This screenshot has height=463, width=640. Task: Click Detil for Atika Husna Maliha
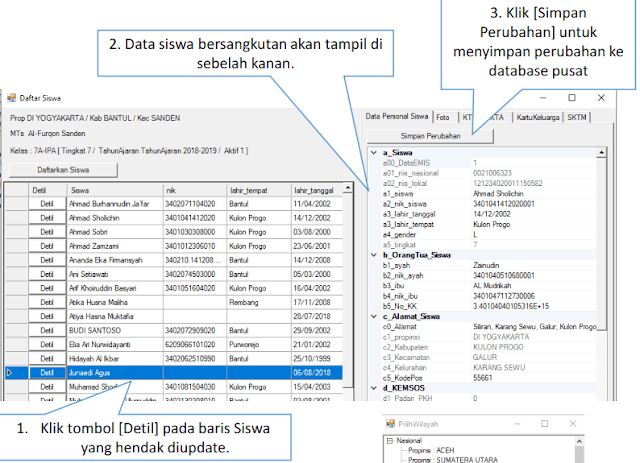coord(47,303)
